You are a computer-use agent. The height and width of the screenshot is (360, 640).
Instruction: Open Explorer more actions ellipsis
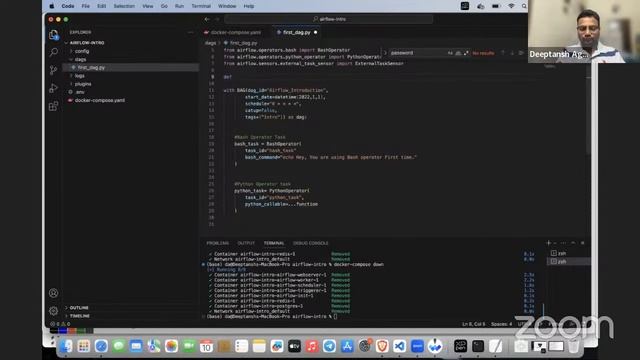point(190,32)
